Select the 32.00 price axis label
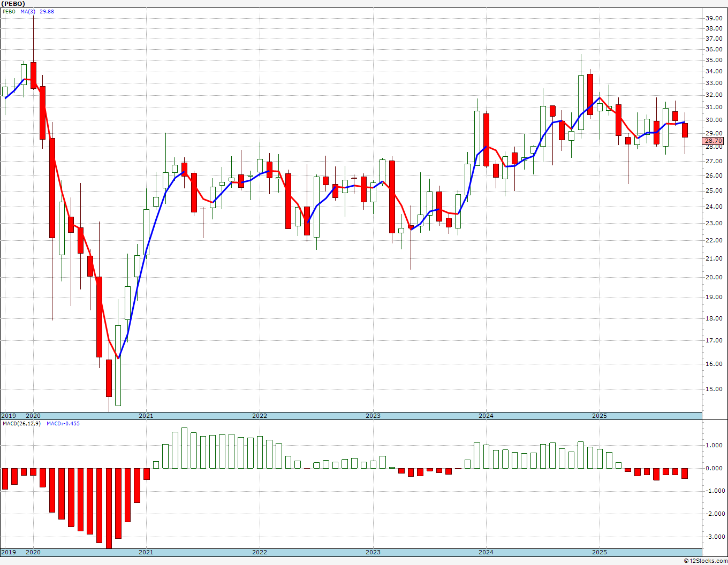 714,95
